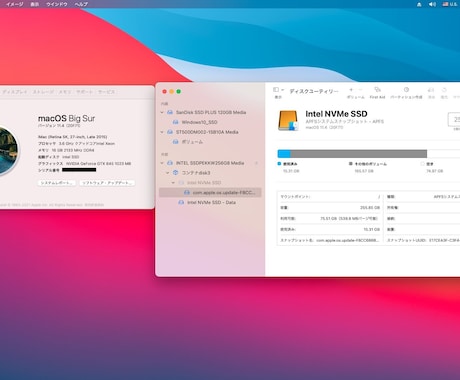This screenshot has width=460, height=380.
Task: Collapse the INTEL SSDPEKKW256G8 Media disclosure arrow
Action: [x=162, y=163]
